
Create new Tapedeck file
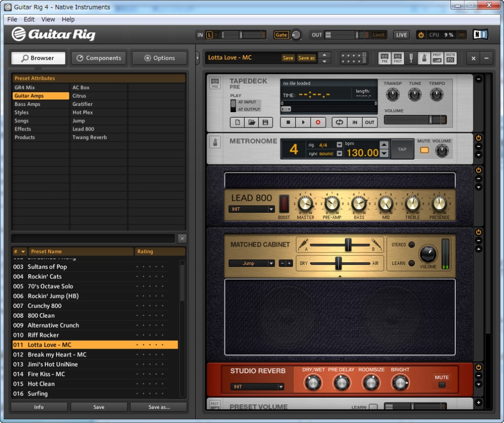tap(237, 122)
